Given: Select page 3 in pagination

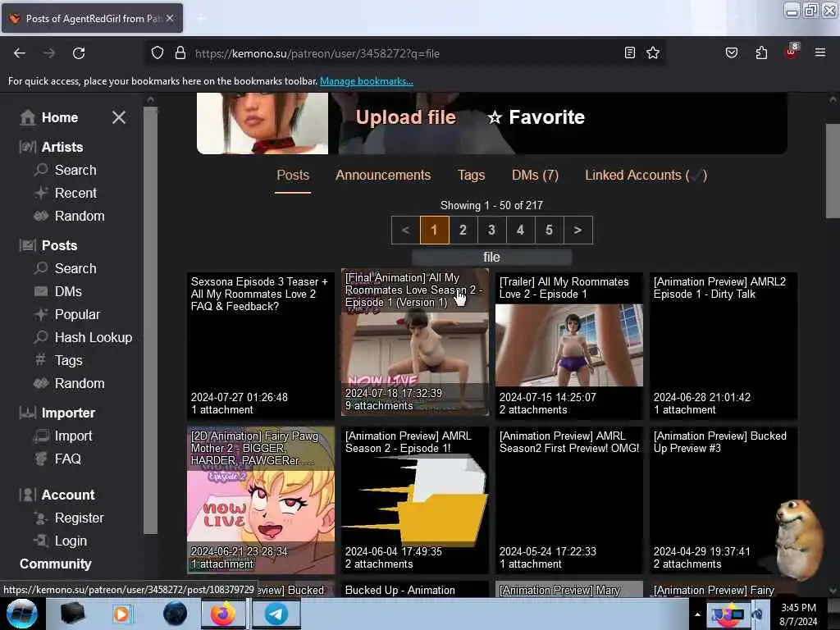Looking at the screenshot, I should coord(492,231).
